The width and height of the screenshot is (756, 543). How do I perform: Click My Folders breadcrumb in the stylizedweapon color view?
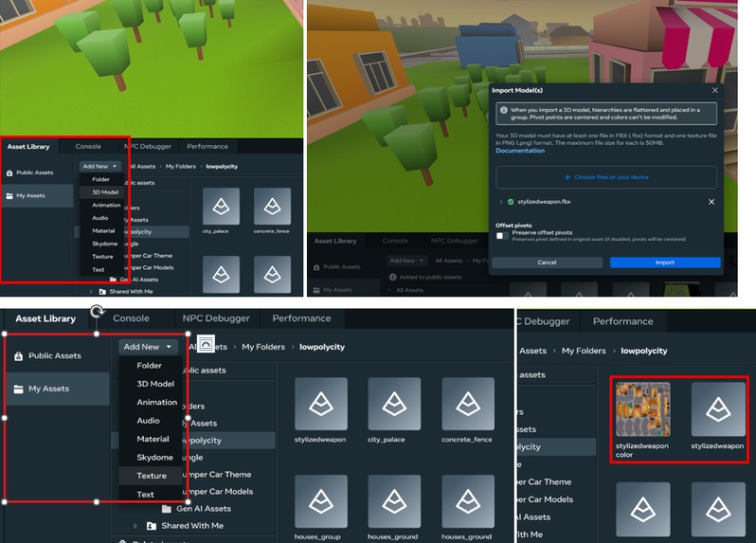point(584,351)
